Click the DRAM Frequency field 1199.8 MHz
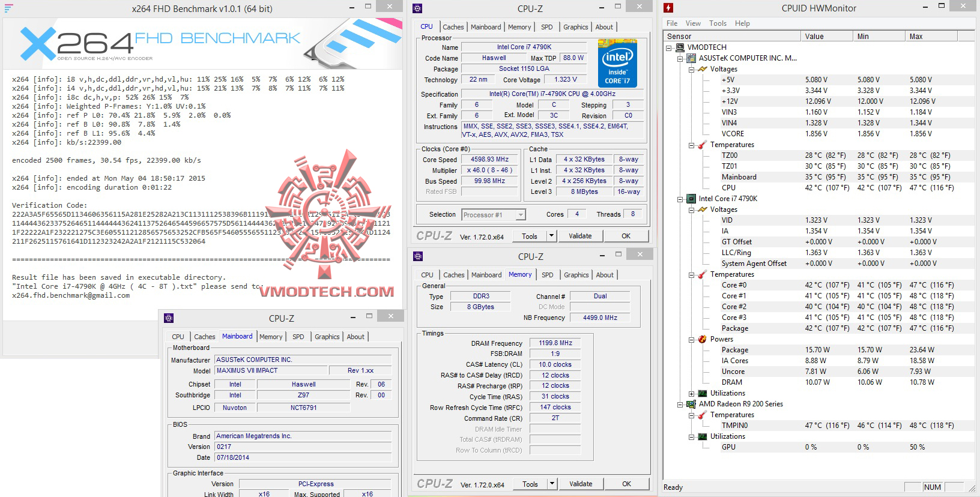 [555, 343]
